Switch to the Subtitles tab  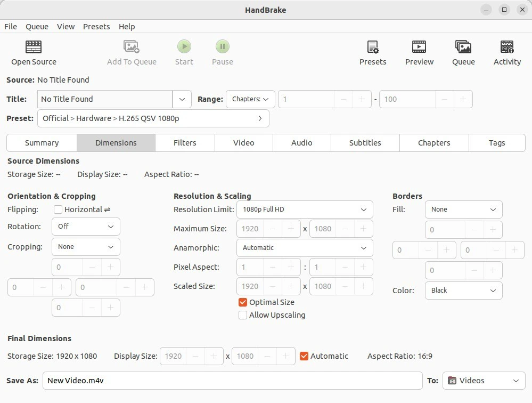tap(365, 142)
